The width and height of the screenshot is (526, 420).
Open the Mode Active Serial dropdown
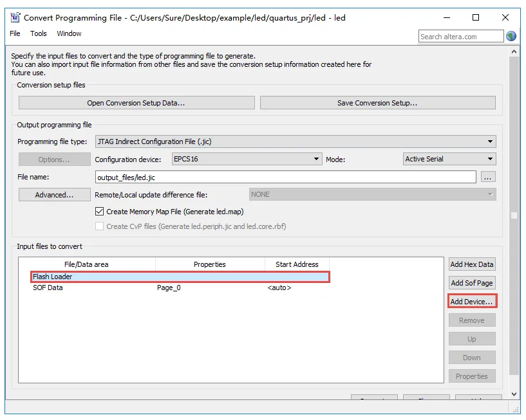[x=449, y=159]
